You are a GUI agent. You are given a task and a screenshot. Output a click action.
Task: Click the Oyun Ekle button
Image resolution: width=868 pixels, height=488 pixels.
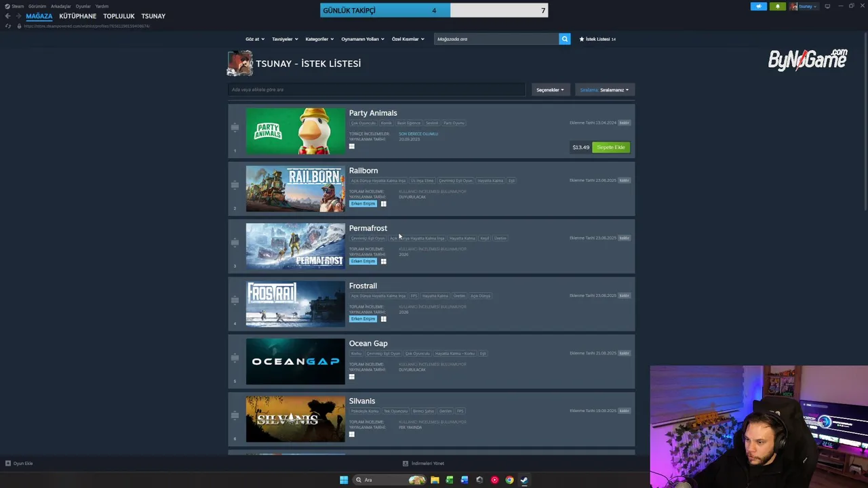19,464
